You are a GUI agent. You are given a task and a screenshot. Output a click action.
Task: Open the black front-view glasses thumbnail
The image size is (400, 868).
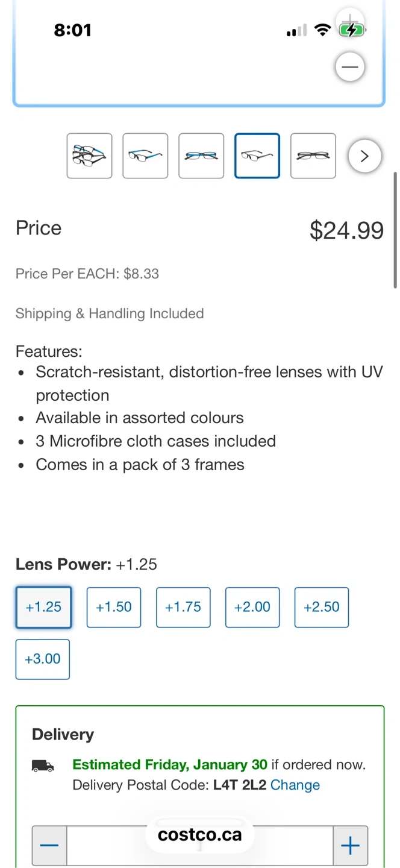coord(313,156)
